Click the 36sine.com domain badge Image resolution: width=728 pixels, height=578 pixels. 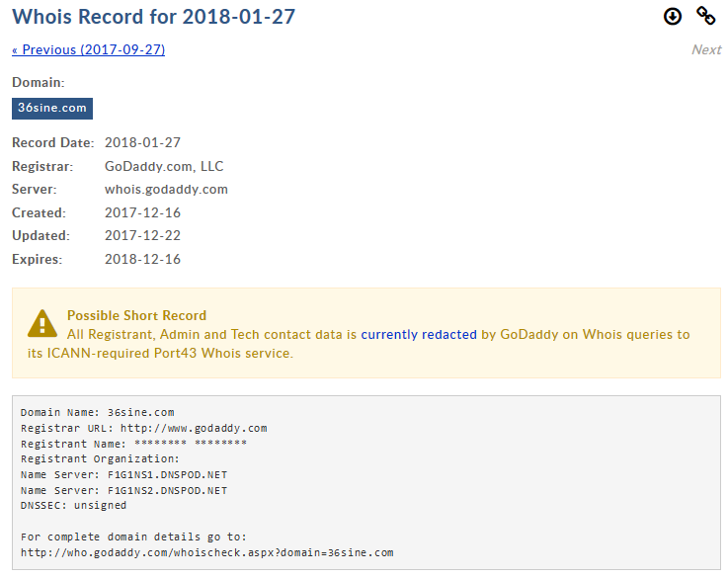[52, 108]
